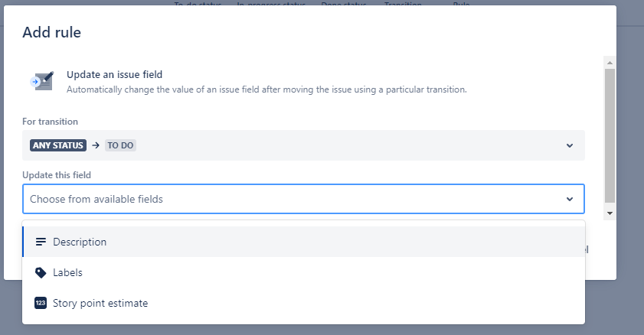This screenshot has width=644, height=335.
Task: Focus the Choose from available fields input
Action: click(303, 199)
